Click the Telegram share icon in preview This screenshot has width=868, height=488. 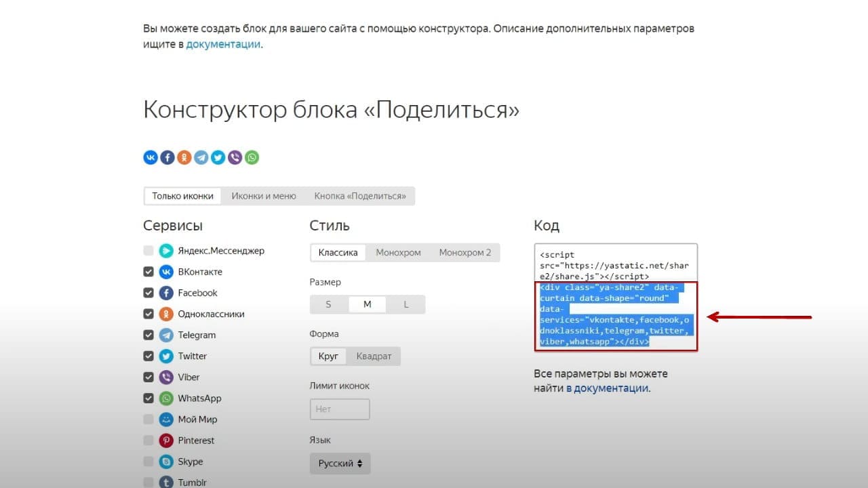(201, 157)
